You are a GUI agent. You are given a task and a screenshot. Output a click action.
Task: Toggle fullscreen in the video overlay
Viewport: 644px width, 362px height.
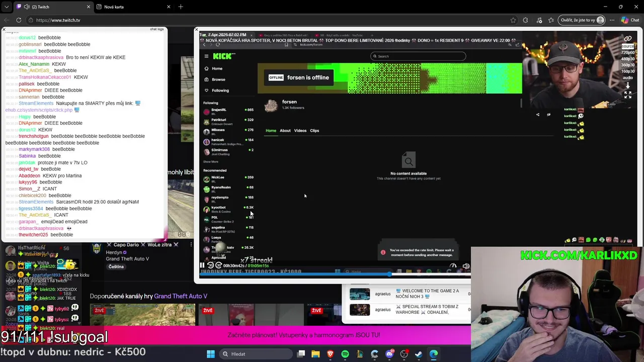tap(628, 95)
